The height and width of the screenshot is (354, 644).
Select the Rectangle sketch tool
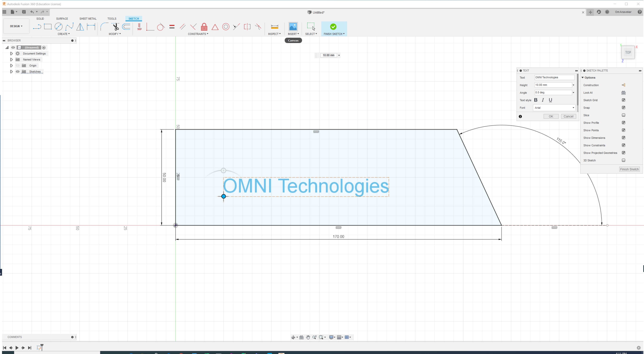tap(47, 27)
